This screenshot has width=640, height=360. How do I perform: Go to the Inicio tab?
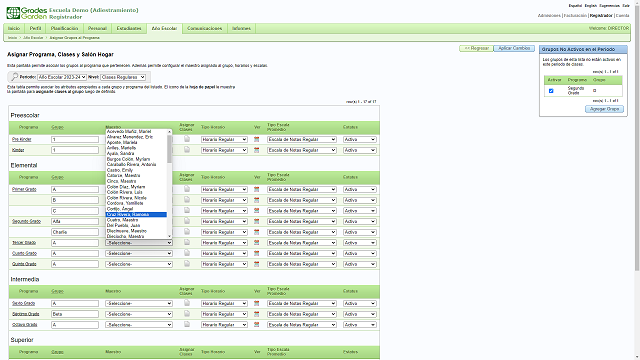pos(14,29)
